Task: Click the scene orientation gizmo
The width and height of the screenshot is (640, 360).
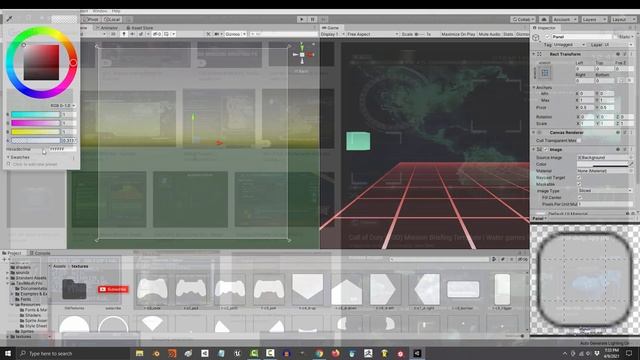Action: (x=302, y=54)
